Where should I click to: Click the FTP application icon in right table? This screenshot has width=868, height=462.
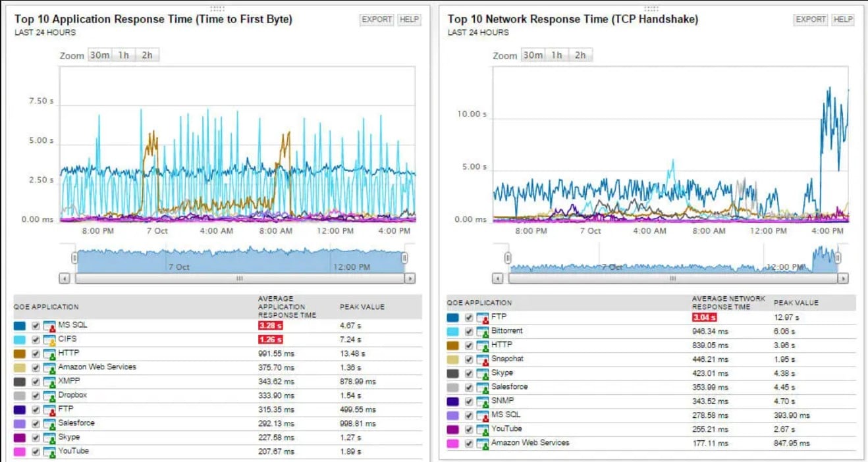[483, 317]
